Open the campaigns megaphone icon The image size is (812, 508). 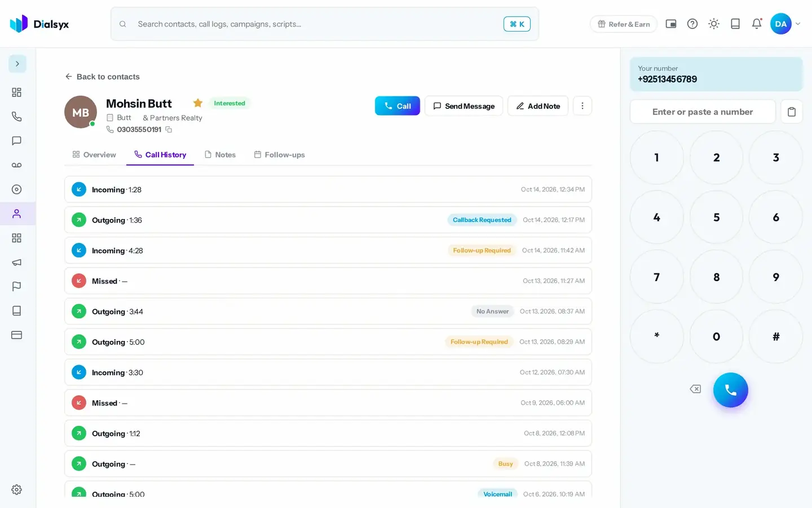[x=17, y=262]
